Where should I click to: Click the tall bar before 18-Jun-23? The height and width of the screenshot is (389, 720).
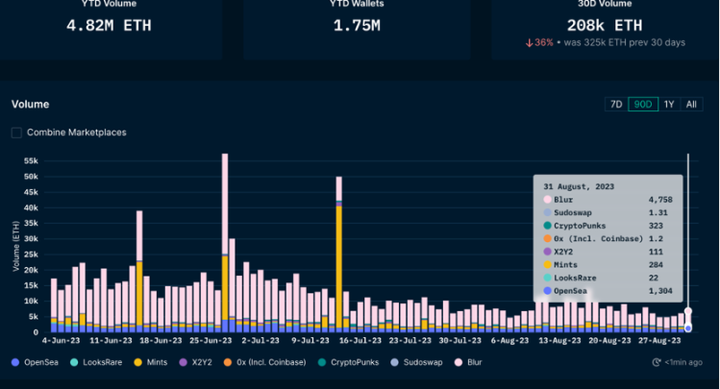[x=140, y=271]
